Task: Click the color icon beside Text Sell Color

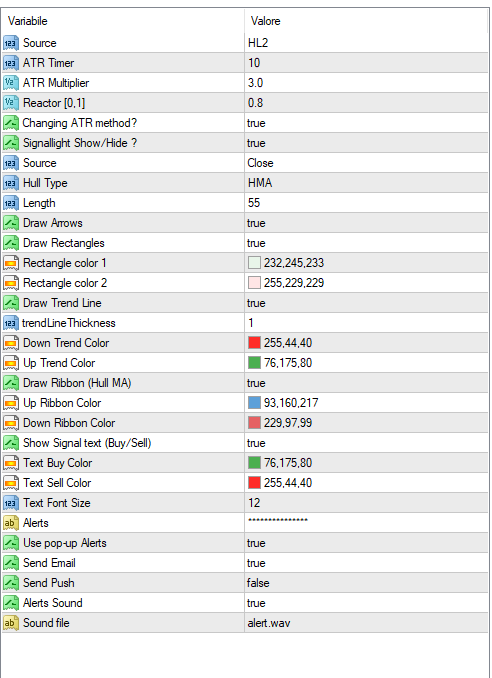Action: [x=10, y=483]
